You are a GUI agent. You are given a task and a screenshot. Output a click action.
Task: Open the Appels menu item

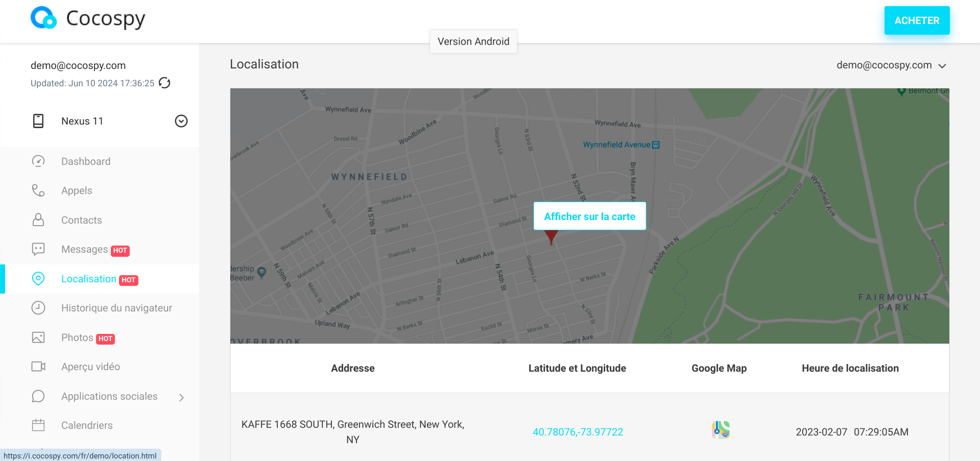tap(77, 190)
